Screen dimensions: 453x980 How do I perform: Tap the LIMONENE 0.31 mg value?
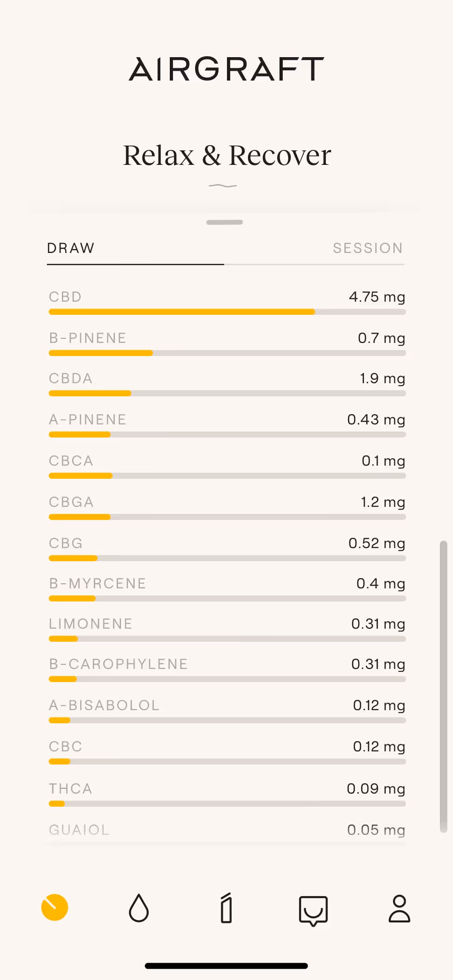pyautogui.click(x=378, y=624)
